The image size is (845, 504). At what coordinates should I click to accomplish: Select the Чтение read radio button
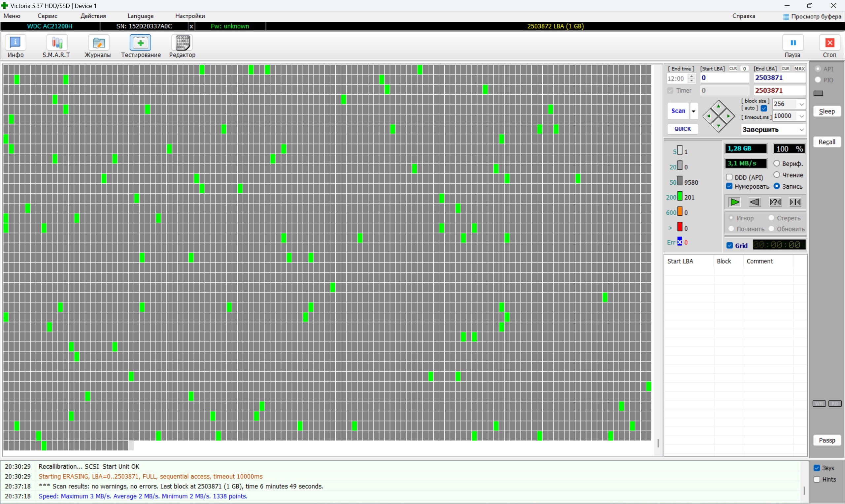click(777, 175)
